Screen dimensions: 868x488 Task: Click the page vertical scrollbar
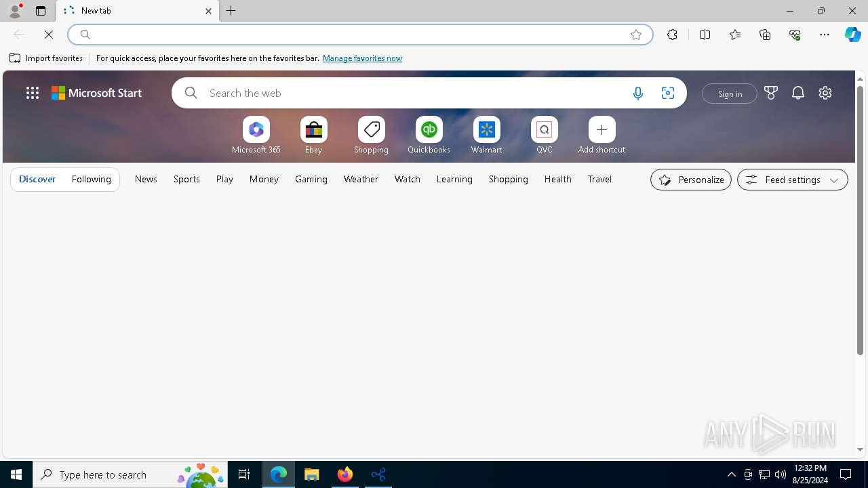tap(860, 219)
